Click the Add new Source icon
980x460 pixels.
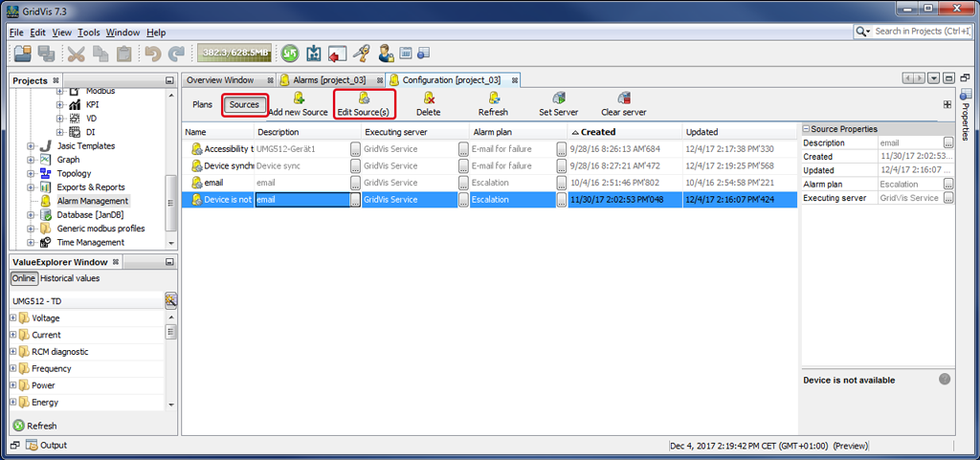click(299, 98)
